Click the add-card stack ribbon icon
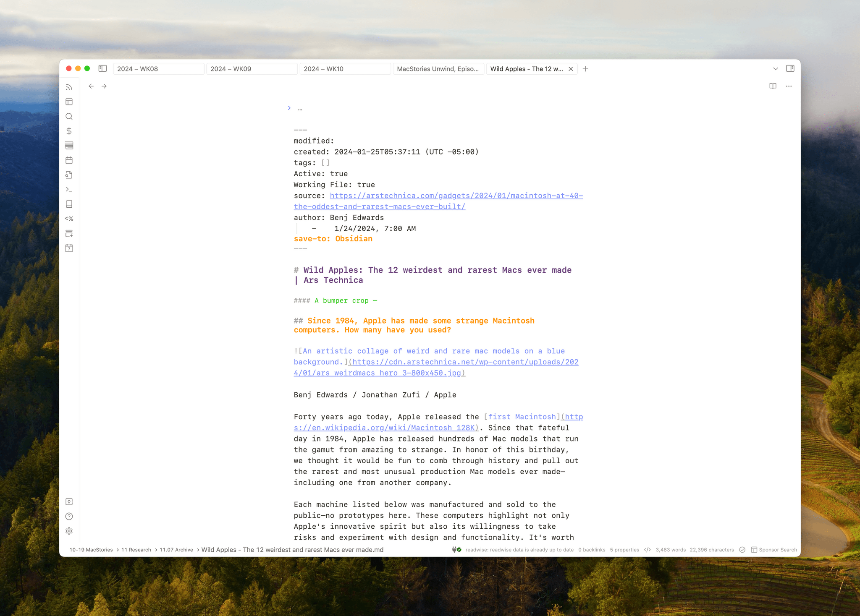The width and height of the screenshot is (860, 616). pyautogui.click(x=69, y=233)
